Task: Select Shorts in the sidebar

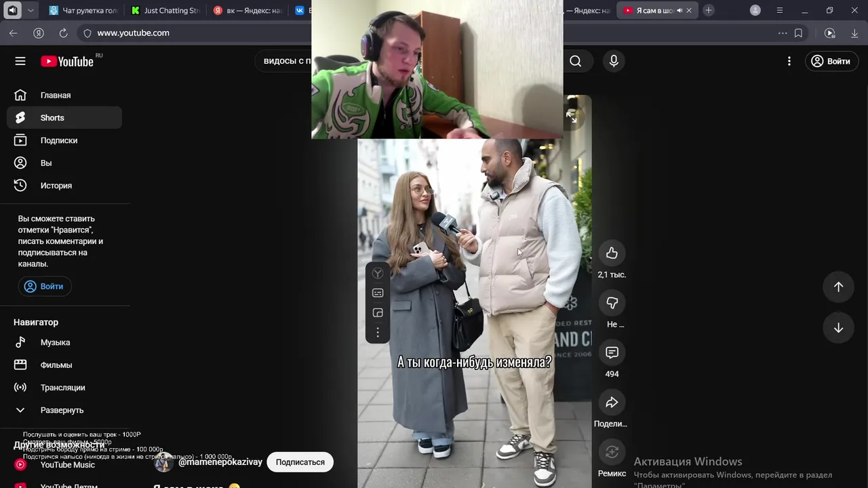Action: coord(64,118)
